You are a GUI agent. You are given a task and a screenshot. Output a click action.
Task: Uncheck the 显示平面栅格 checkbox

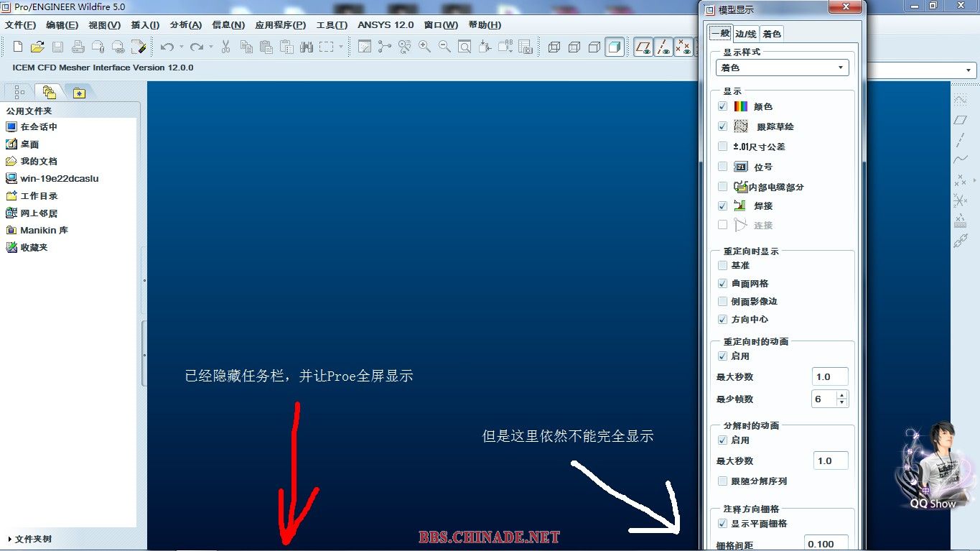tap(722, 524)
